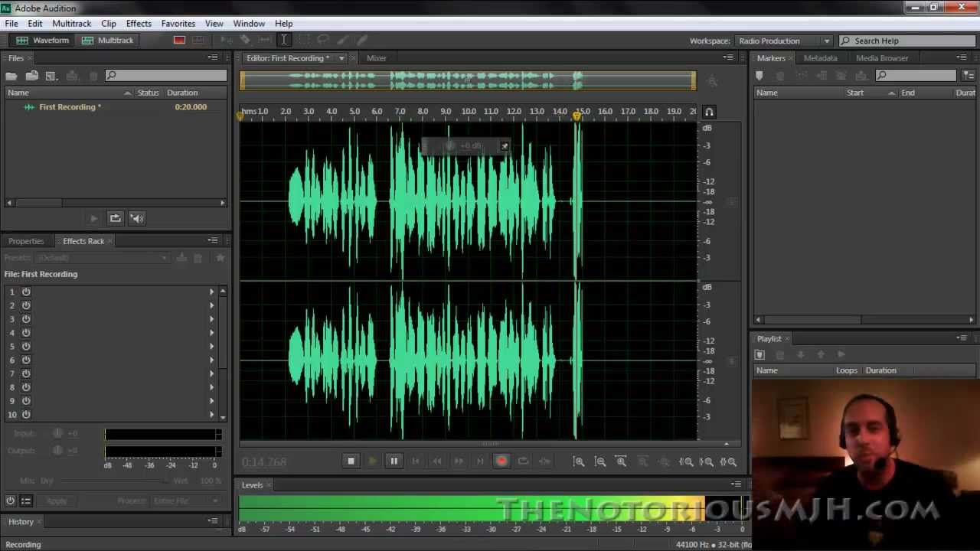The width and height of the screenshot is (980, 551).
Task: Expand effect slot 4 arrow menu
Action: point(212,333)
